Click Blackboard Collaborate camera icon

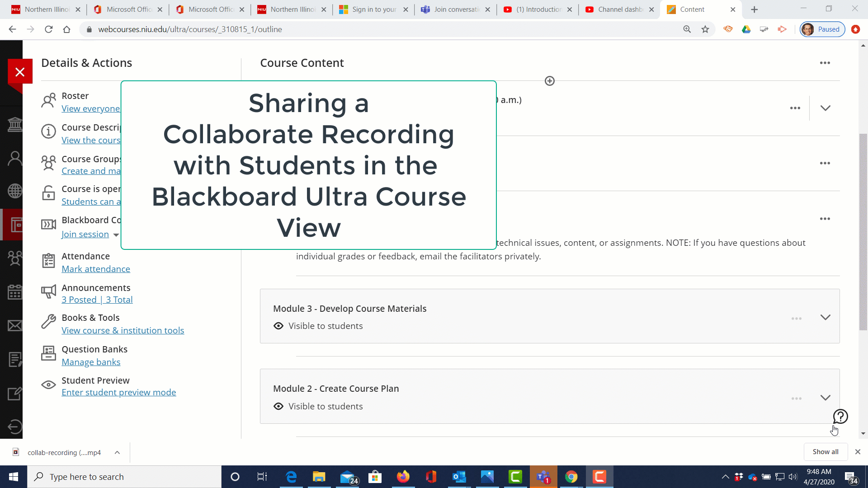48,225
